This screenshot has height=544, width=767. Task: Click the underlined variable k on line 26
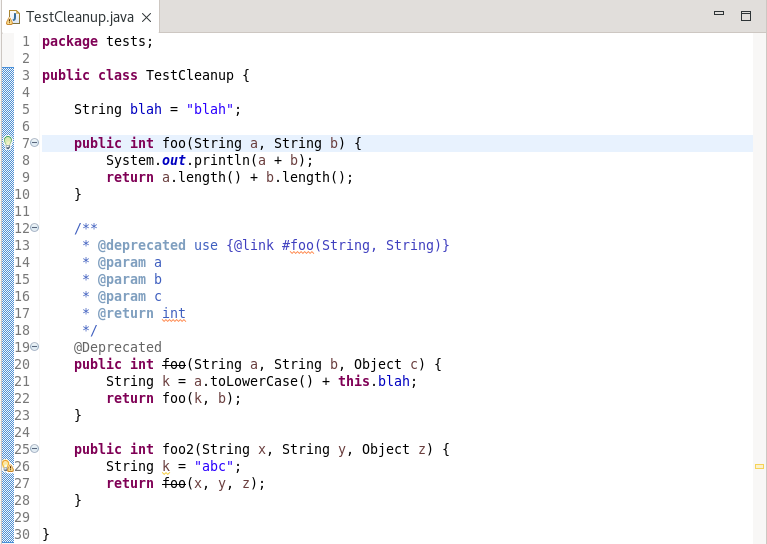pos(166,466)
